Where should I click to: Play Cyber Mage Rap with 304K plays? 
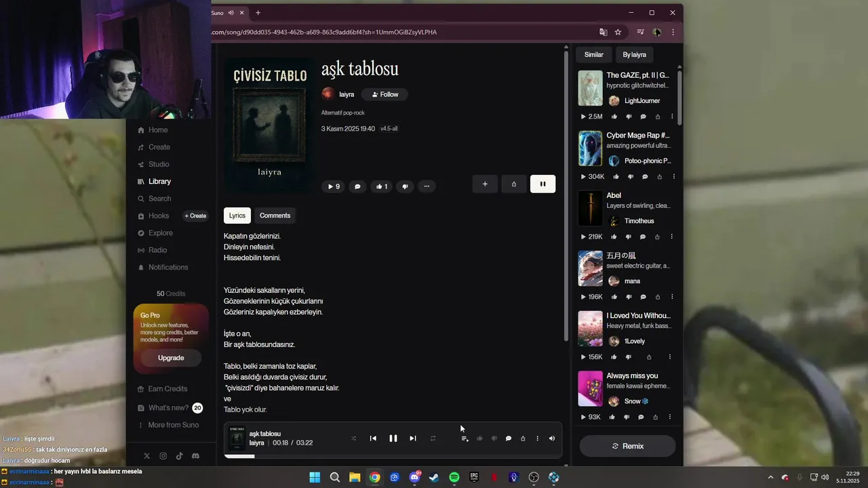593,177
